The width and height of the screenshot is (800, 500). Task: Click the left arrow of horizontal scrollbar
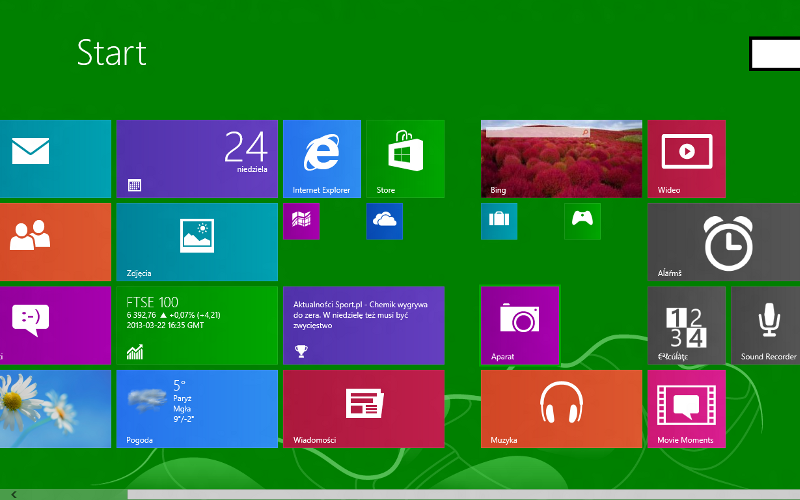(x=14, y=494)
